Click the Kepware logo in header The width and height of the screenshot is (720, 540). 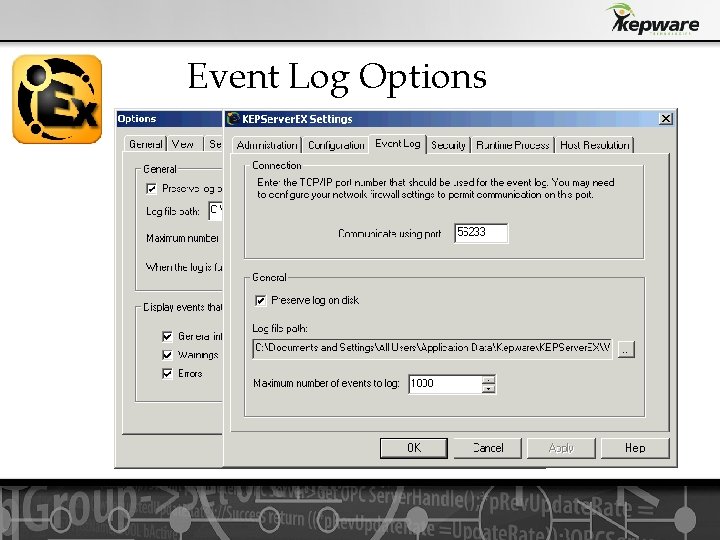[653, 19]
